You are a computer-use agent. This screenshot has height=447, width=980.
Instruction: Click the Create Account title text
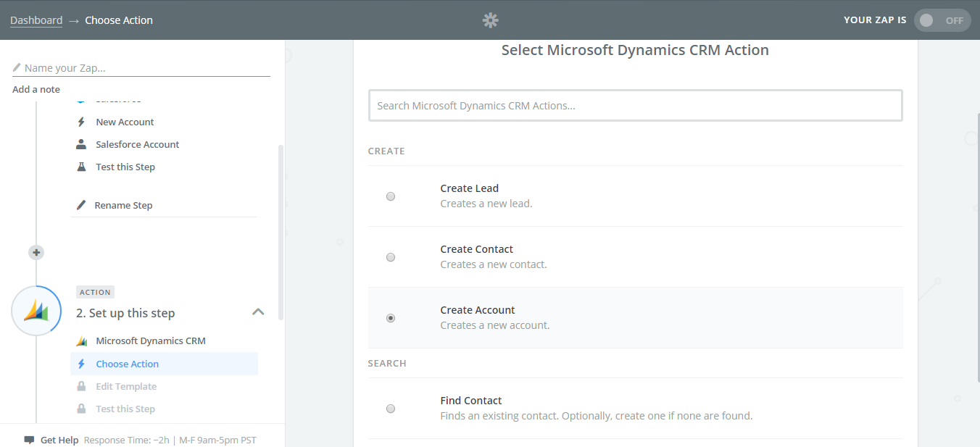pos(478,310)
